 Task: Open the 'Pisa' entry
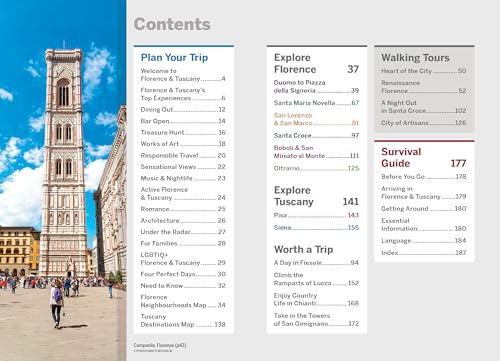(x=316, y=215)
